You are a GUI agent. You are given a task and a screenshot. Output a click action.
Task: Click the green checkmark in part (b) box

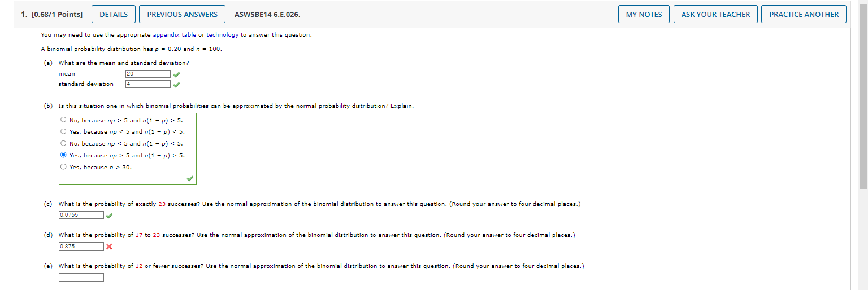point(190,179)
